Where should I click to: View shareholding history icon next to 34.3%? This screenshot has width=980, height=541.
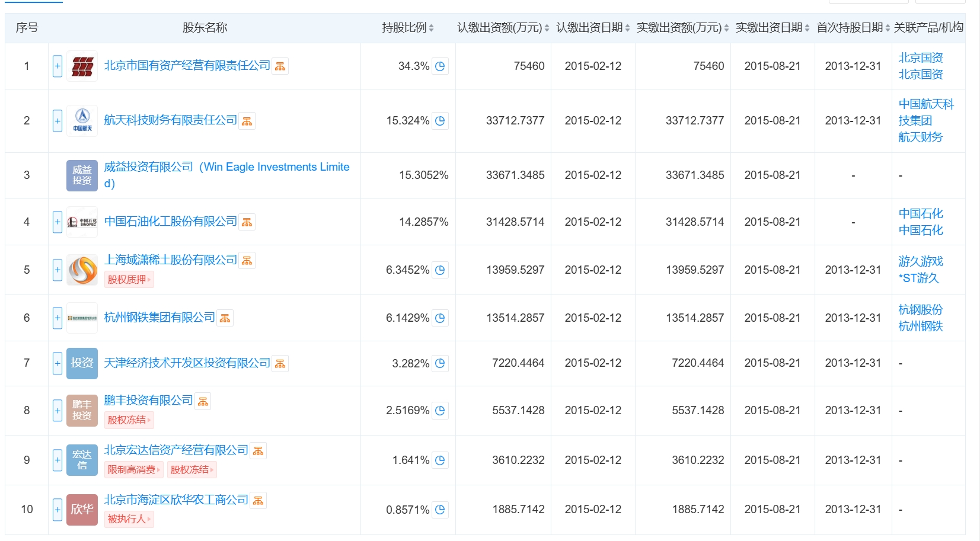pos(440,66)
